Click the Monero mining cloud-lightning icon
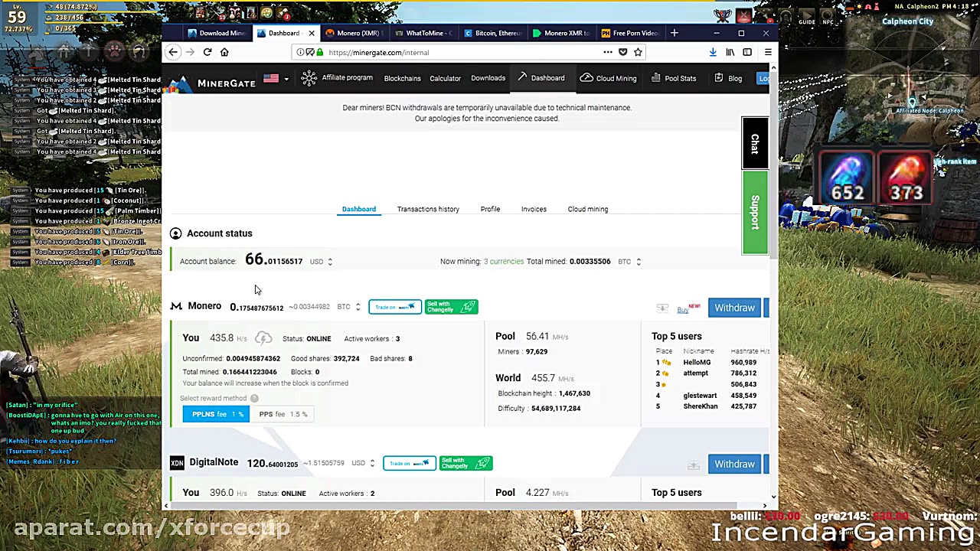Image resolution: width=980 pixels, height=551 pixels. pos(263,338)
